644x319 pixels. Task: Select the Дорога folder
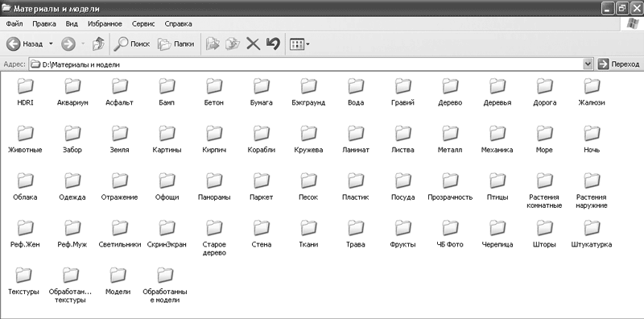[x=545, y=93]
